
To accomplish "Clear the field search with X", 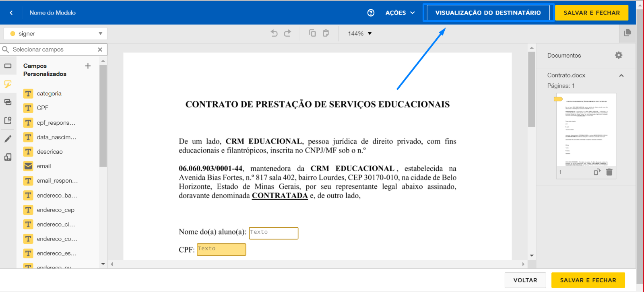I will [x=100, y=49].
